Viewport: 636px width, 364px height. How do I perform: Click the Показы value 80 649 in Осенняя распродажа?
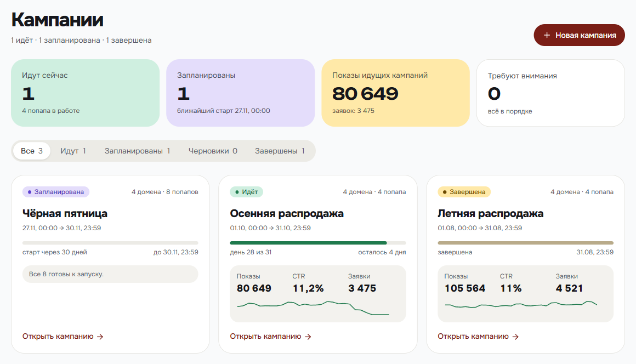pyautogui.click(x=254, y=288)
